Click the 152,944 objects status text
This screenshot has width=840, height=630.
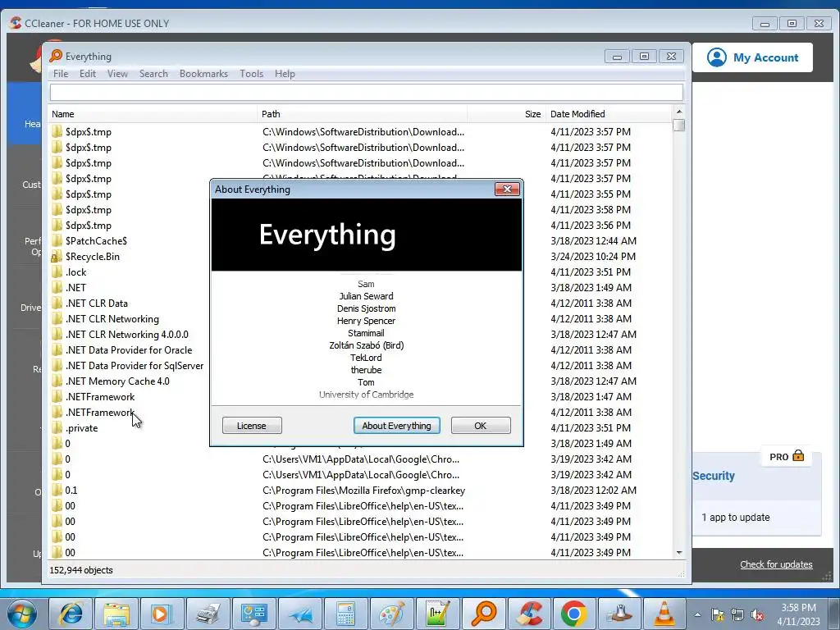(81, 570)
